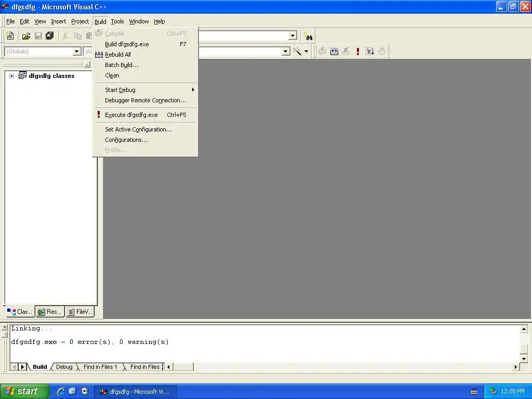
Task: Expand the Start Debug submenu
Action: [x=145, y=89]
